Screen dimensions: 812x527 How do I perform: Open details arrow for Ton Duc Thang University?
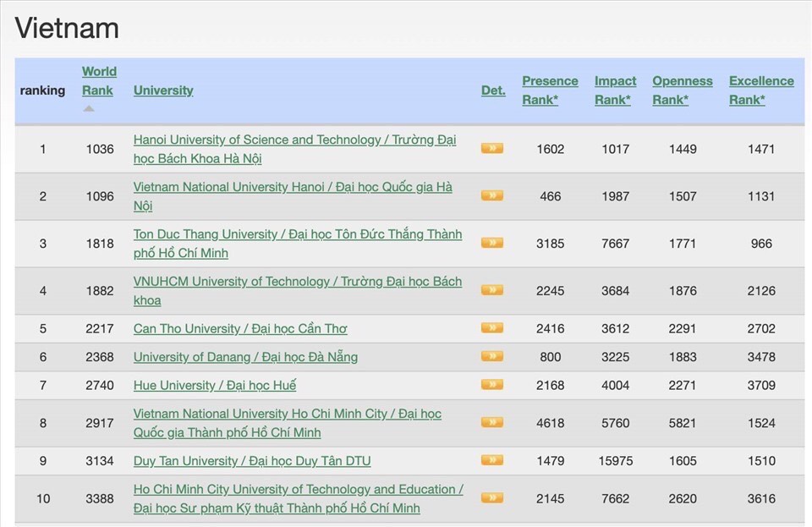pyautogui.click(x=491, y=243)
